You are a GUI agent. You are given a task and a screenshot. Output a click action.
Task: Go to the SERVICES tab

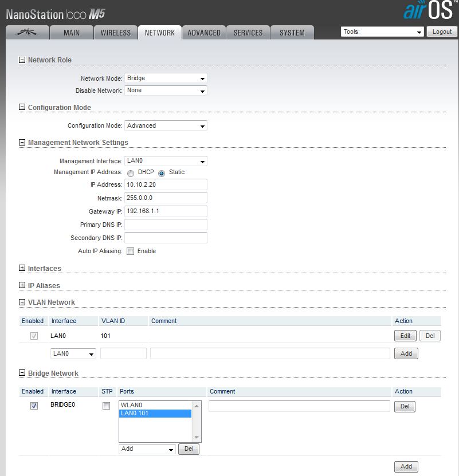pos(248,33)
